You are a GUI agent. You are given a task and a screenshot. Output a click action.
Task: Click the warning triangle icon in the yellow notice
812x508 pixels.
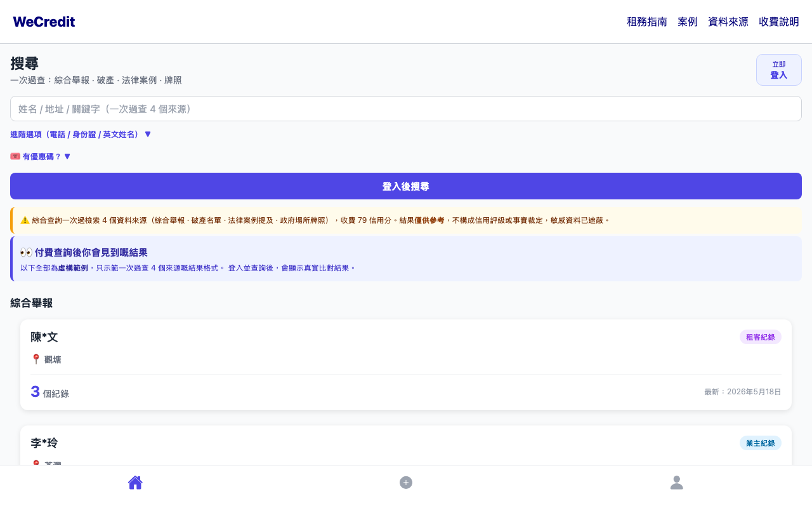click(25, 220)
